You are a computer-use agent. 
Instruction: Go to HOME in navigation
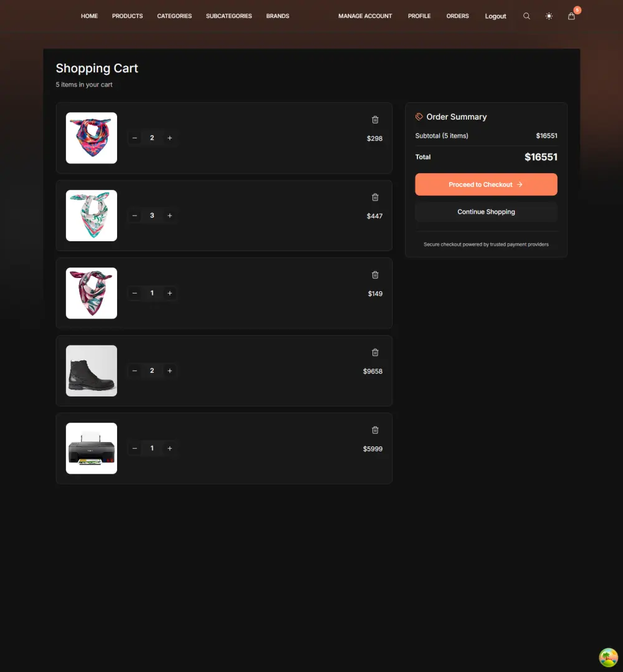pyautogui.click(x=90, y=16)
